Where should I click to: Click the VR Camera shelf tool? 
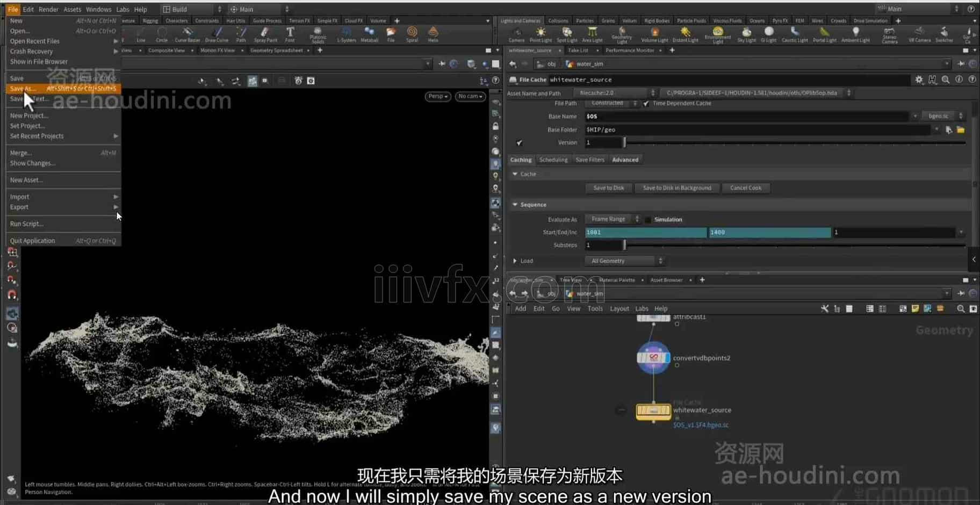click(x=919, y=34)
